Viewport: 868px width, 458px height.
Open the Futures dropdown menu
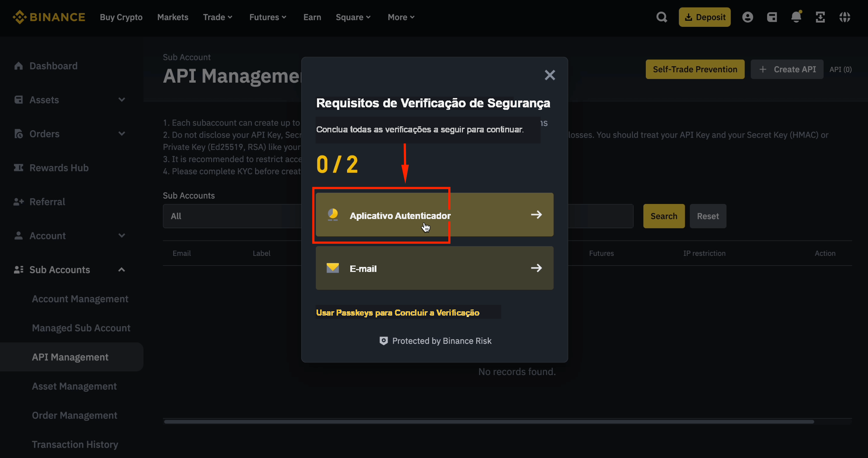point(268,17)
